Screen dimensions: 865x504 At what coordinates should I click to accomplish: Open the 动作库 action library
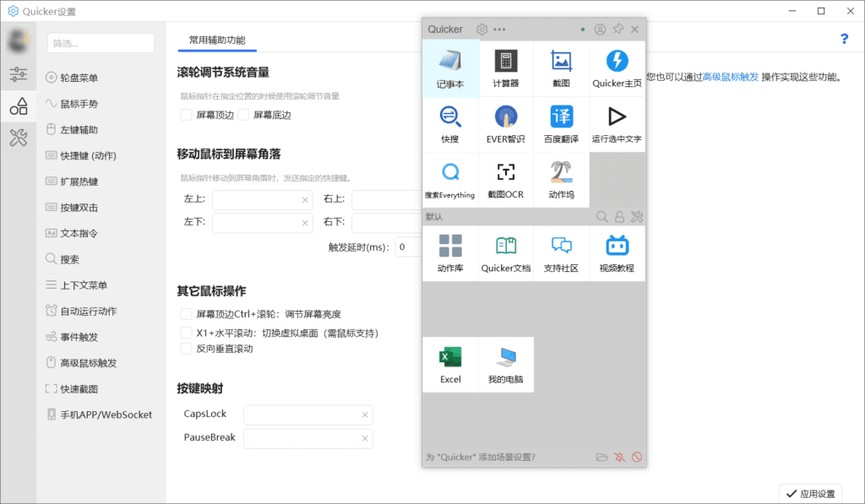[x=450, y=253]
